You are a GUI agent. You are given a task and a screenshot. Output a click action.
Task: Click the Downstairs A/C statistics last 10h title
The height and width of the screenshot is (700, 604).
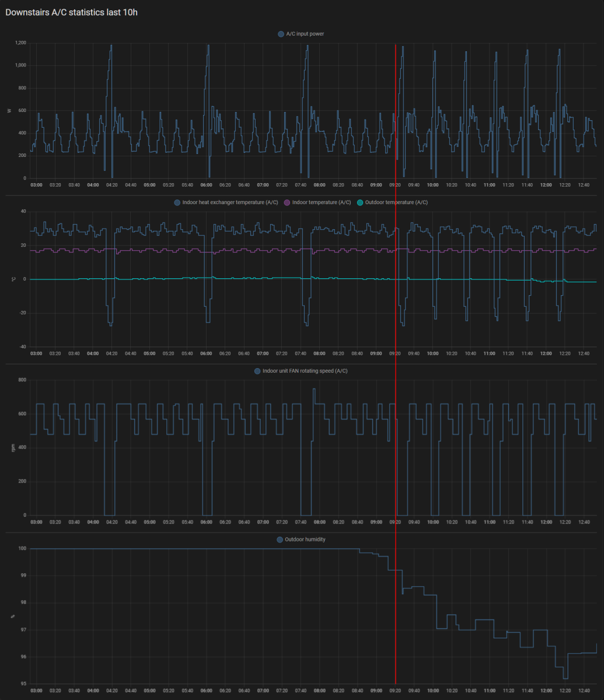[72, 12]
